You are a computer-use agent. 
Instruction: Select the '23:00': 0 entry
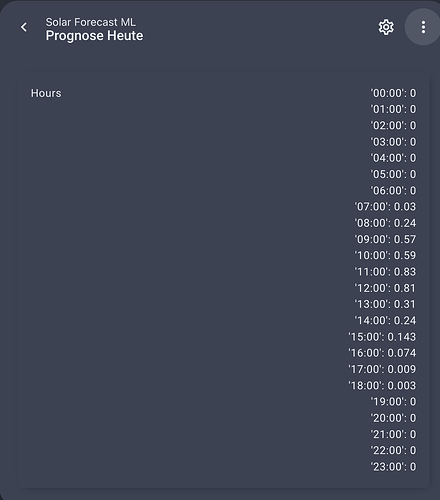coord(393,467)
